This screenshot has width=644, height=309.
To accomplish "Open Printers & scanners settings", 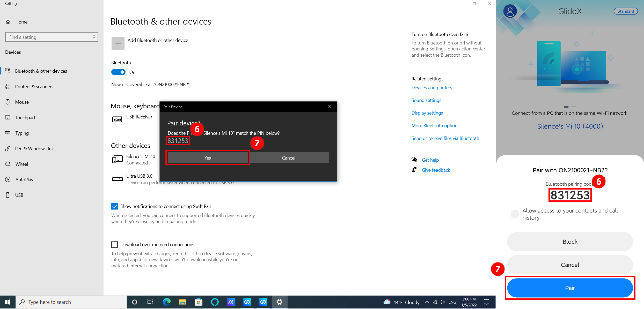I will [x=34, y=87].
